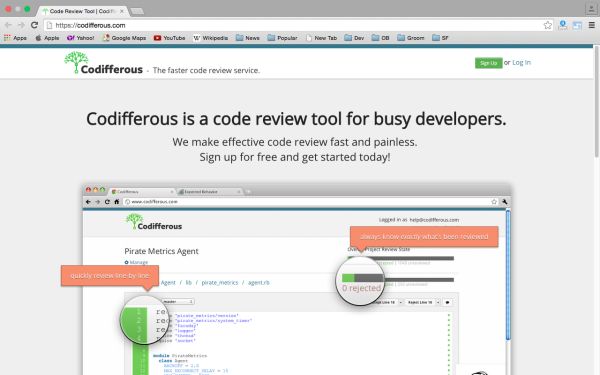This screenshot has width=600, height=375.
Task: Expand the News bookmarks folder
Action: point(248,38)
